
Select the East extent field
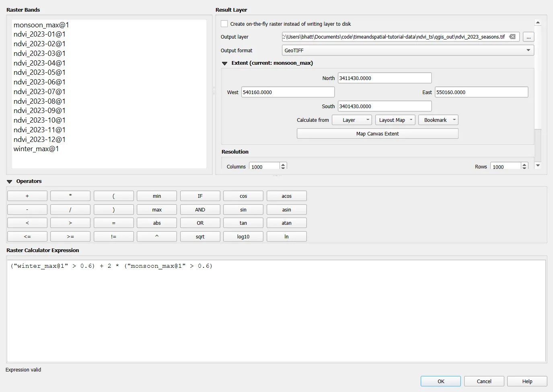tap(481, 92)
